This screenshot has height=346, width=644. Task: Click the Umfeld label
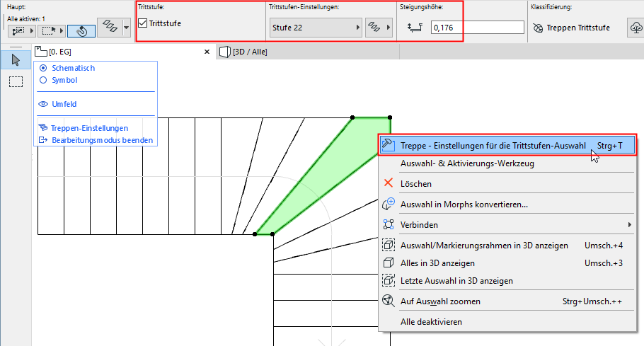(x=64, y=104)
